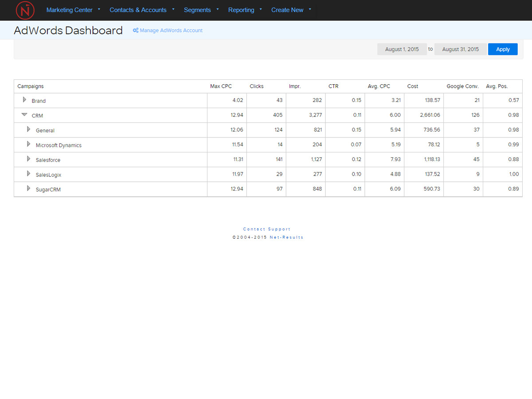Open the Contacts & Accounts menu
This screenshot has height=399, width=532.
[x=138, y=10]
